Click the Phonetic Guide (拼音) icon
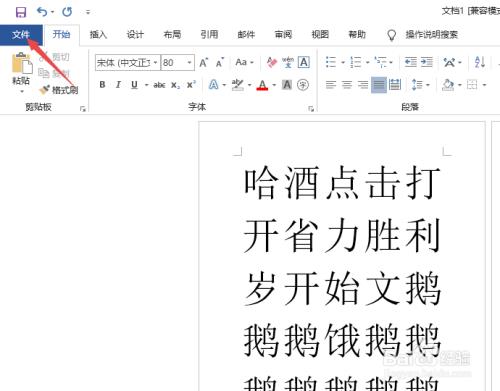 point(288,62)
